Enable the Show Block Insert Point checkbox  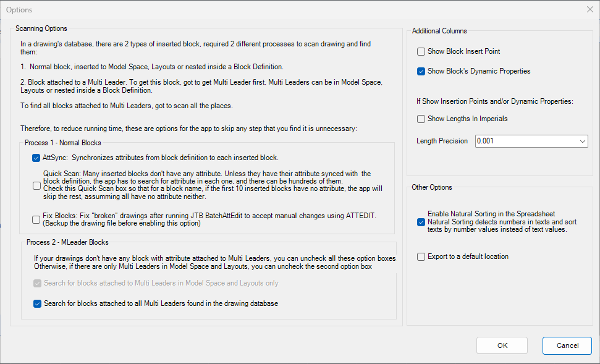click(421, 52)
